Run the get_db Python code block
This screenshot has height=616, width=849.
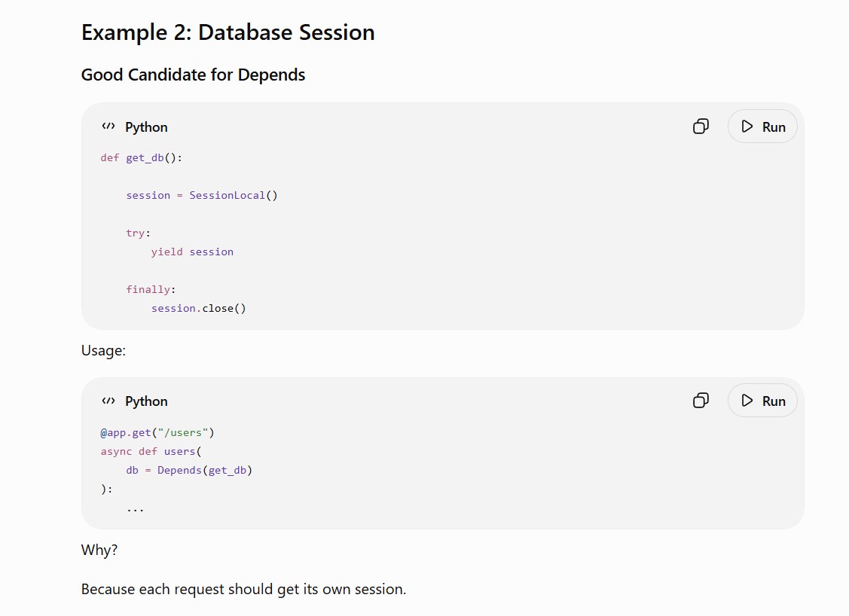tap(762, 127)
